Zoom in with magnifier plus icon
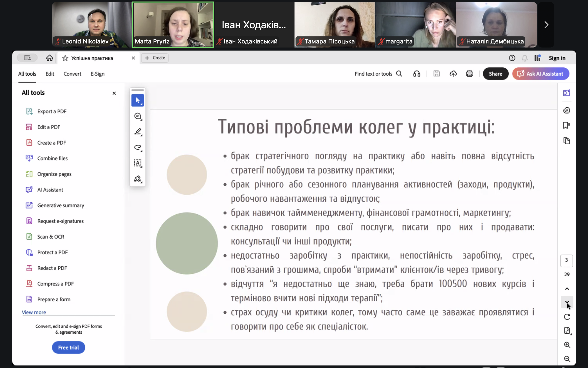Image resolution: width=588 pixels, height=368 pixels. tap(567, 345)
